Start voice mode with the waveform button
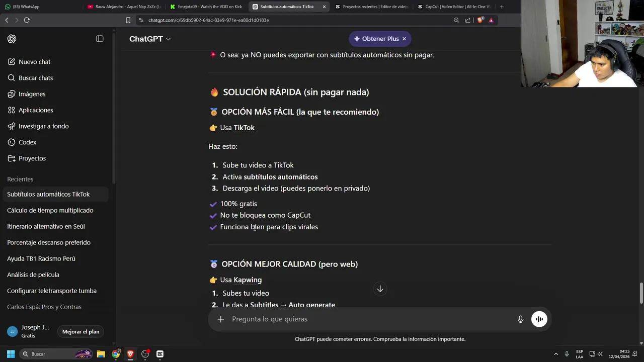Image resolution: width=644 pixels, height=362 pixels. pyautogui.click(x=539, y=319)
